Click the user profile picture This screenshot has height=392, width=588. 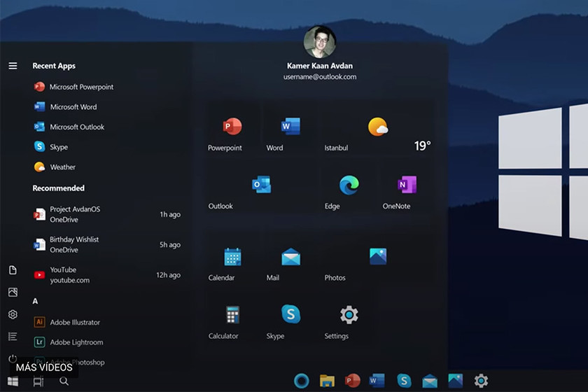click(320, 42)
